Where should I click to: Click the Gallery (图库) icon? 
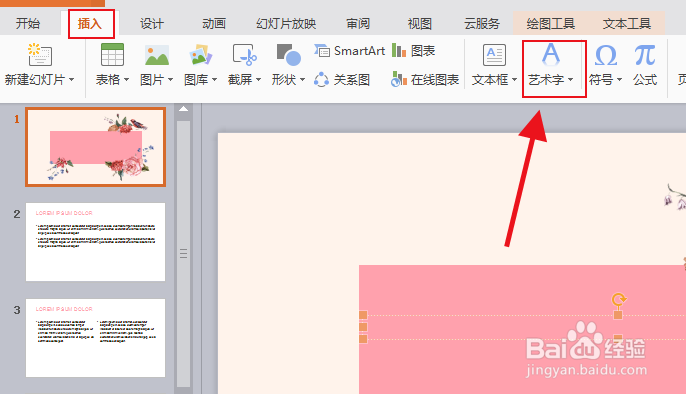pyautogui.click(x=200, y=55)
